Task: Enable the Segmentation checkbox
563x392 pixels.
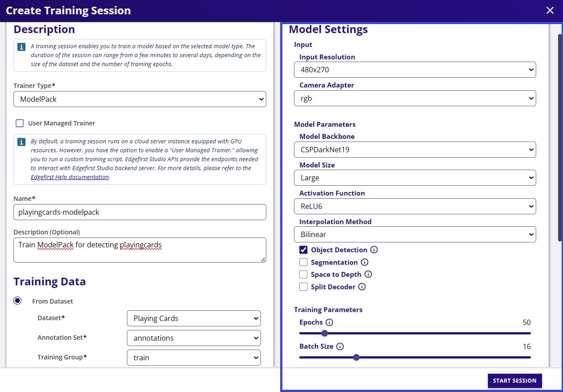Action: [x=303, y=262]
